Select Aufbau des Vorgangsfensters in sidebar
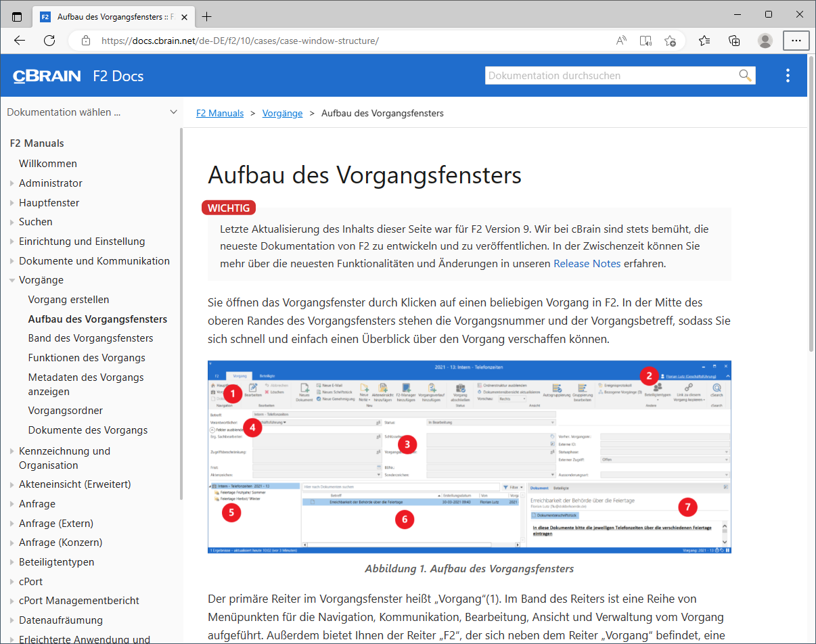 pos(97,319)
